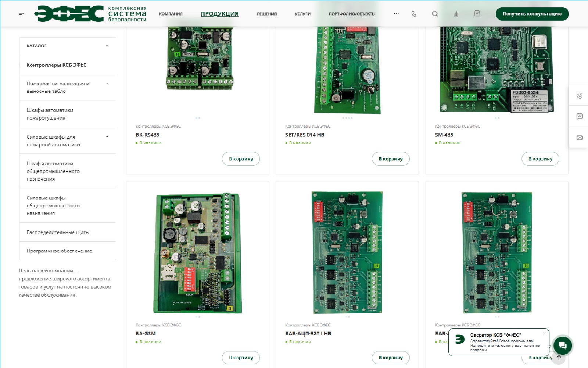Collapse the КАТАЛОГ sidebar section
The width and height of the screenshot is (588, 368).
pyautogui.click(x=107, y=46)
